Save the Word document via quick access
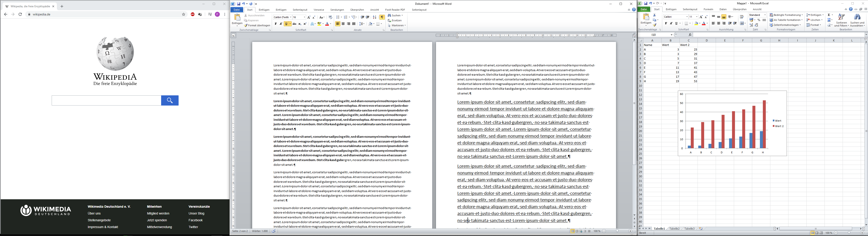The image size is (868, 236). point(239,4)
